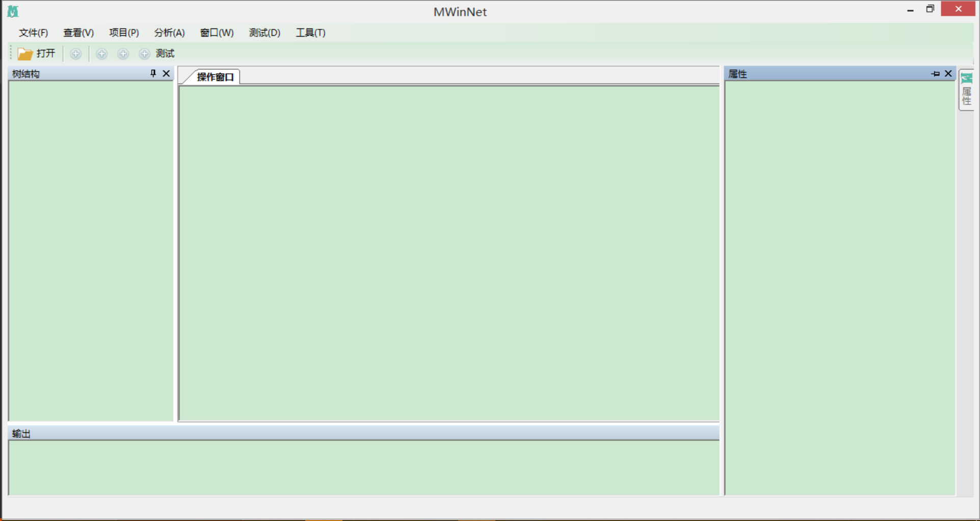Open the 查看(V) menu
Viewport: 980px width, 521px height.
tap(78, 33)
